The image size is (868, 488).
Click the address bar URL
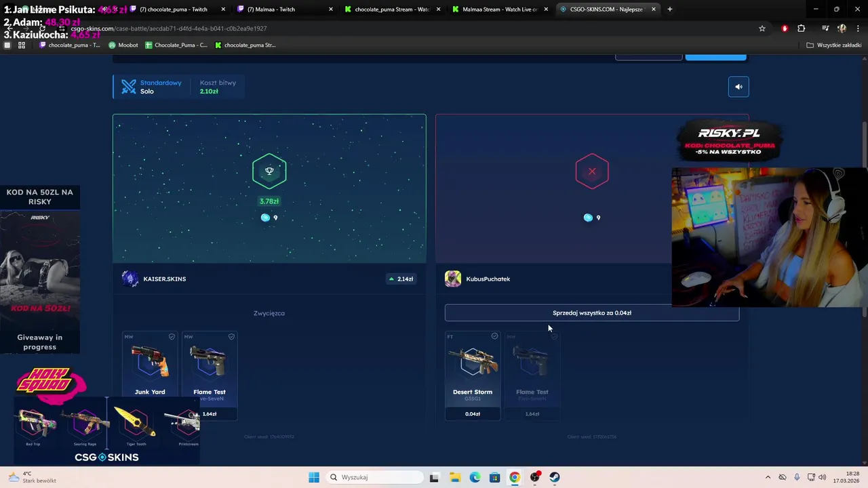pyautogui.click(x=169, y=28)
